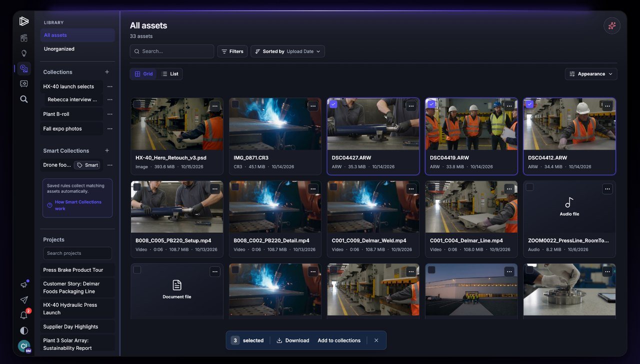The width and height of the screenshot is (640, 364).
Task: Open the user avatar profile menu
Action: (24, 346)
